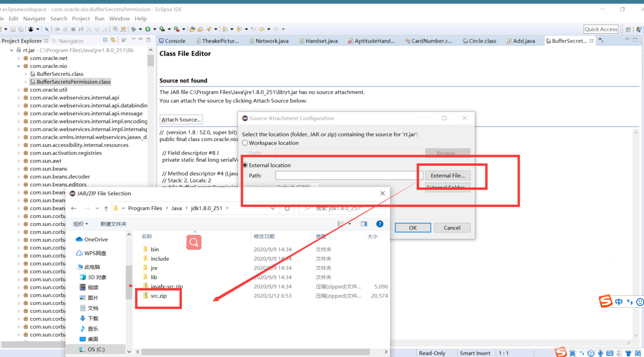The height and width of the screenshot is (357, 644).
Task: Click Collapse All icon in Project Explorer
Action: coord(105,40)
